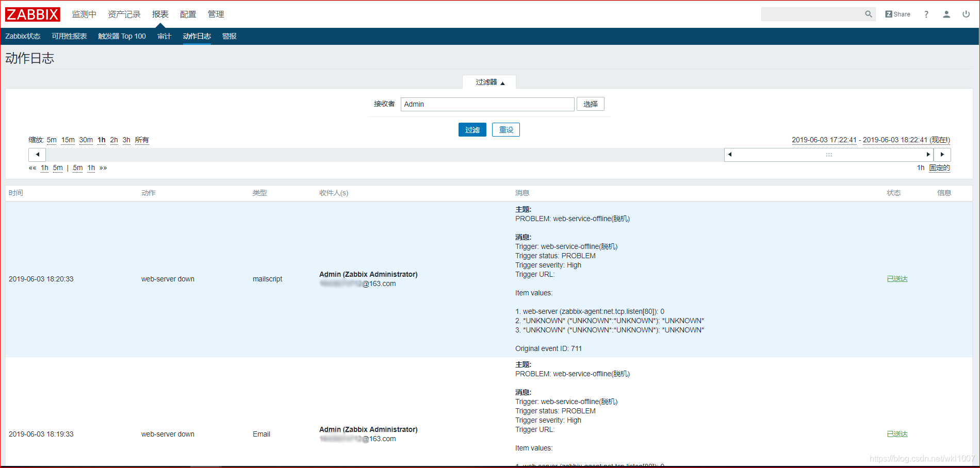Select the 动作日志 submenu
Viewport: 980px width, 468px height.
click(x=197, y=36)
